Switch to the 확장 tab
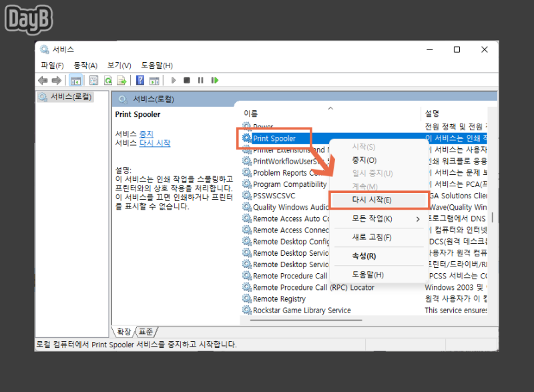The height and width of the screenshot is (392, 534). 123,332
